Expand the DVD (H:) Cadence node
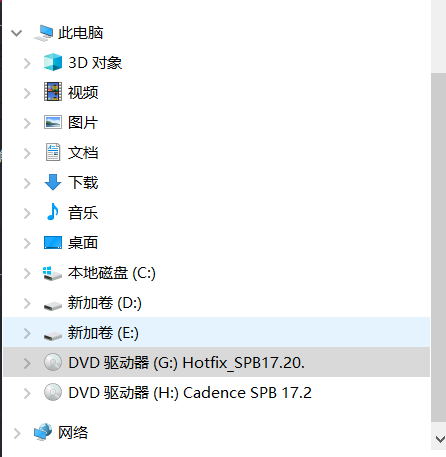Screen dimensions: 446x457 pyautogui.click(x=27, y=393)
